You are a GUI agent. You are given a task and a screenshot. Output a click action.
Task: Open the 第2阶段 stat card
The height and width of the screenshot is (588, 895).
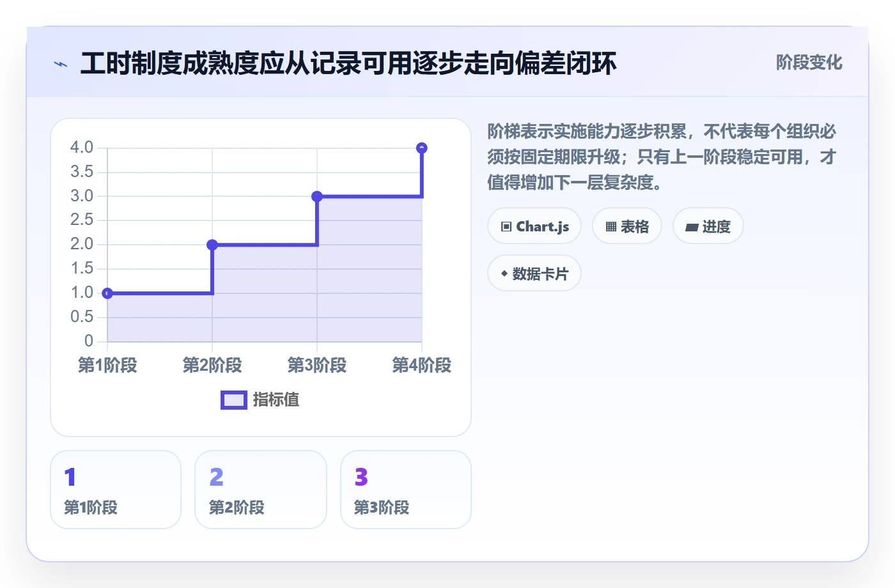[x=261, y=490]
